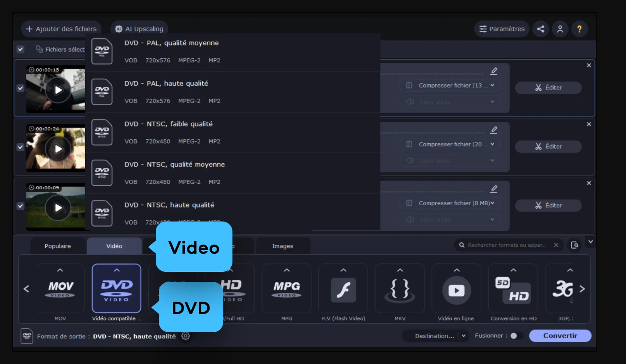Open AI Upscaling feature
The image size is (626, 364).
(139, 29)
